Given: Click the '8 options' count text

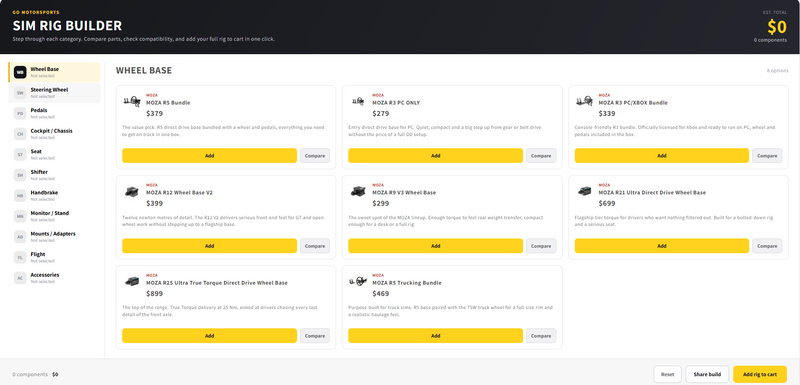Looking at the screenshot, I should point(778,71).
